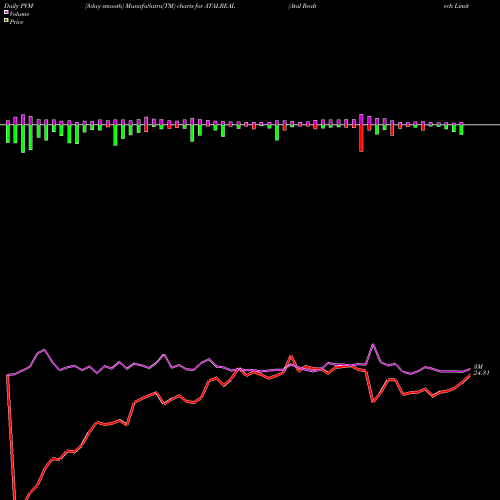Click the 8M volume value label
Screen dimensions: 500x500
[478, 367]
